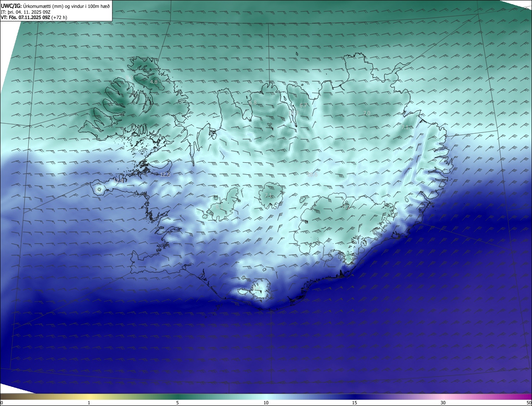532x406 pixels.
Task: Click the 6.7 value label on the map
Action: [x=303, y=105]
